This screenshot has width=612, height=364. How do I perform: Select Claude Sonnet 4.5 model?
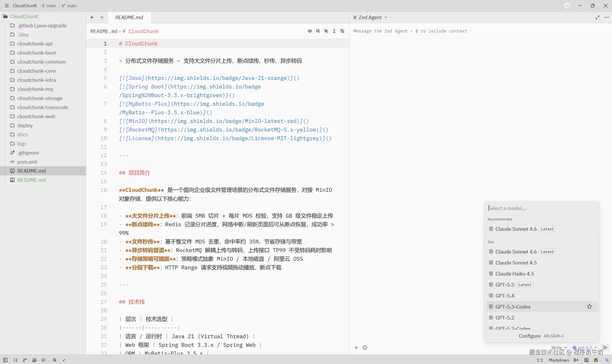(542, 263)
